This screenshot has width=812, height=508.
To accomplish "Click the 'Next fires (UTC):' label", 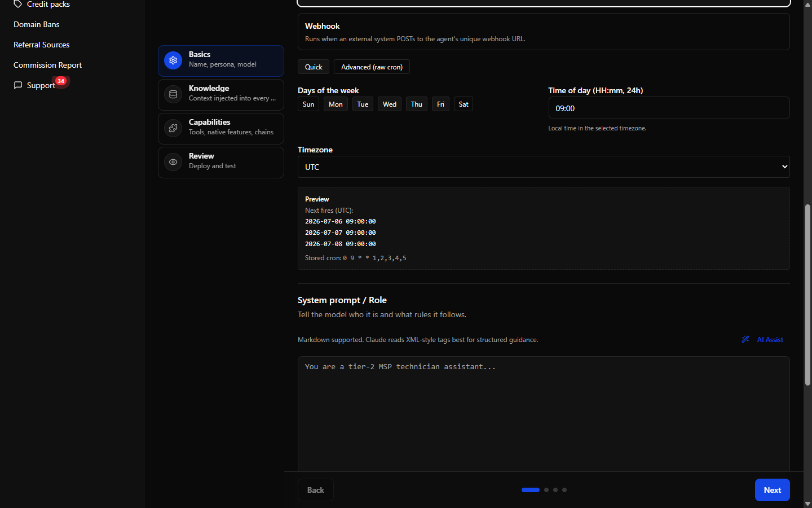I will coord(329,211).
